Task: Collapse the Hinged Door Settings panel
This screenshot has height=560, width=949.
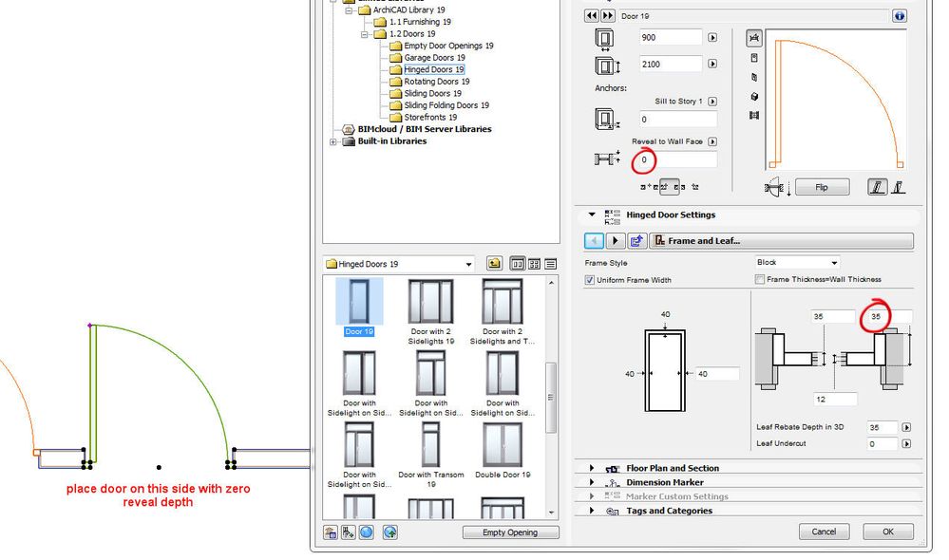Action: [591, 215]
